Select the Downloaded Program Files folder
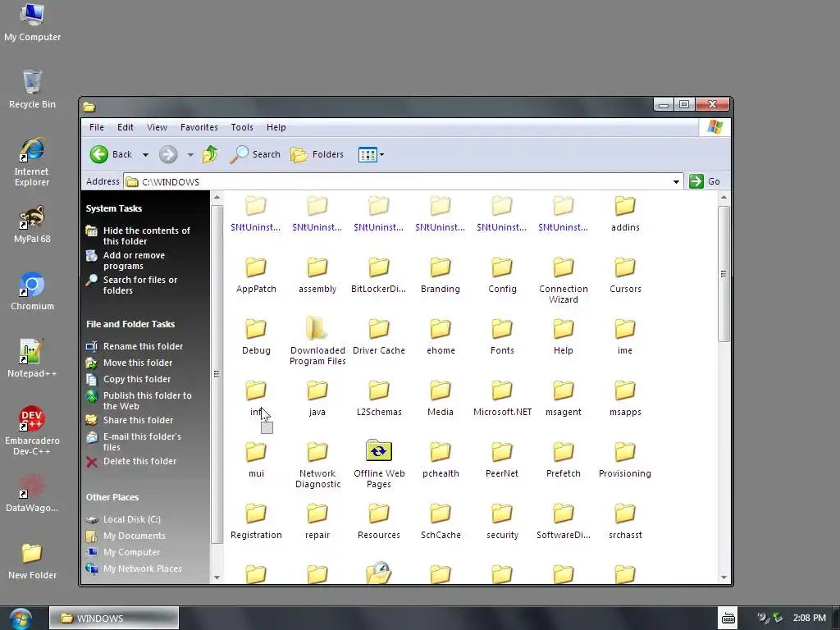 point(317,342)
